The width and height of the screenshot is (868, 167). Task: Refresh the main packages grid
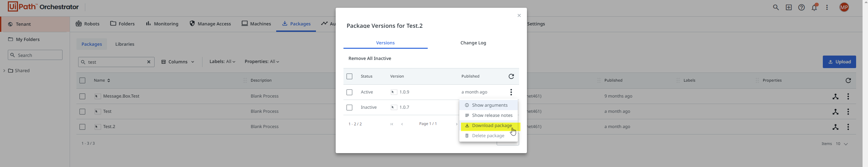tap(848, 81)
